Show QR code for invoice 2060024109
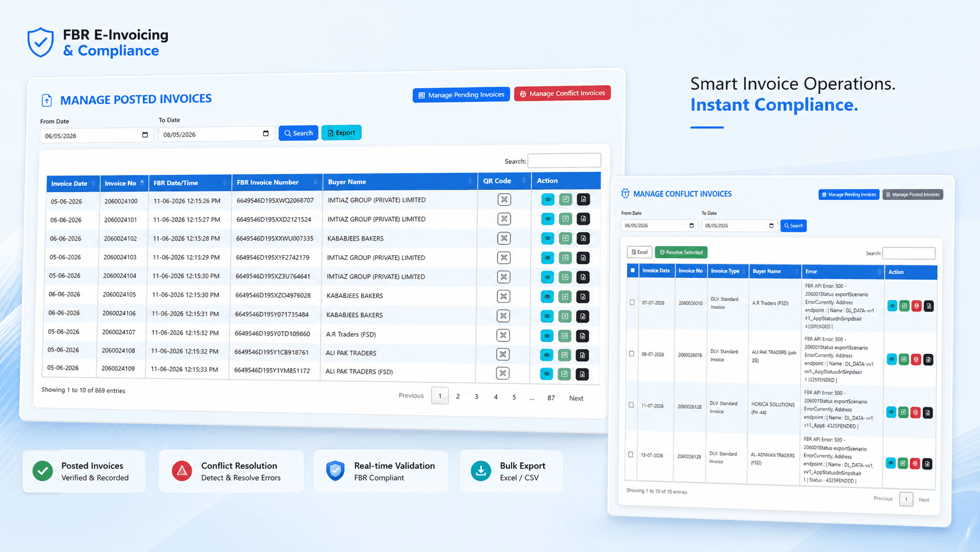980x552 pixels. pos(502,373)
